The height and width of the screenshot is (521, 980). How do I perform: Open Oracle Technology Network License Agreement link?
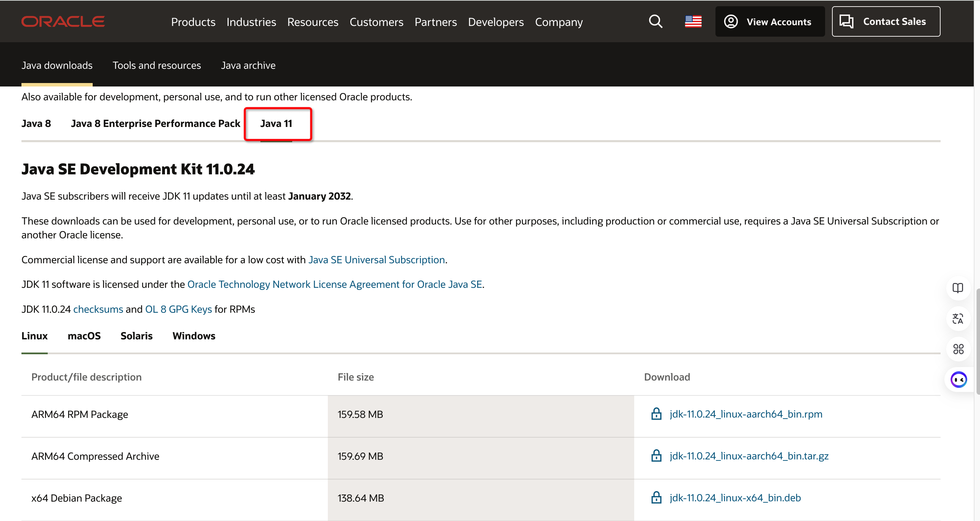click(x=335, y=285)
